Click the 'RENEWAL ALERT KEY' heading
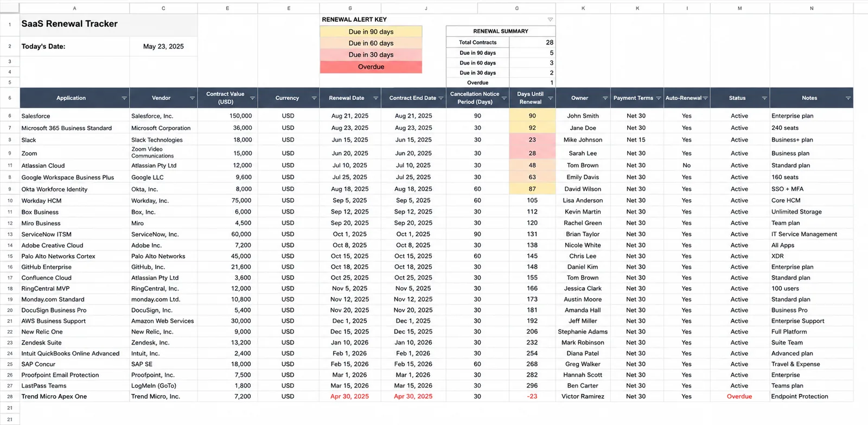This screenshot has height=425, width=868. [x=354, y=20]
